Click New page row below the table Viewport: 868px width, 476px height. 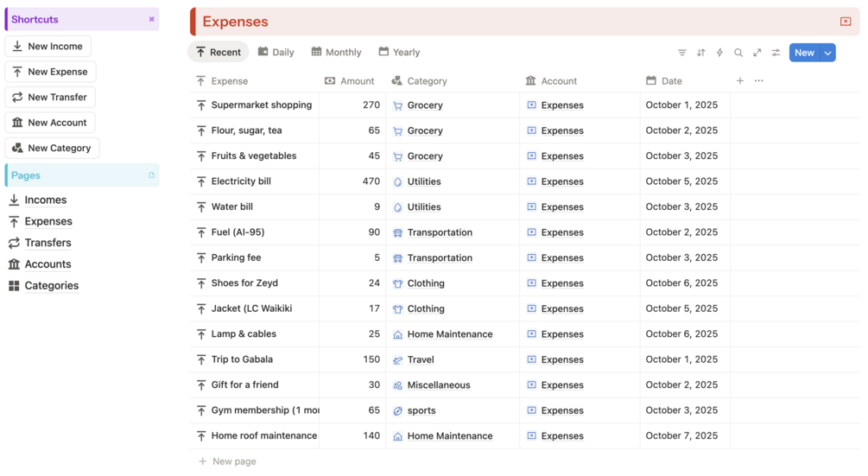click(233, 461)
